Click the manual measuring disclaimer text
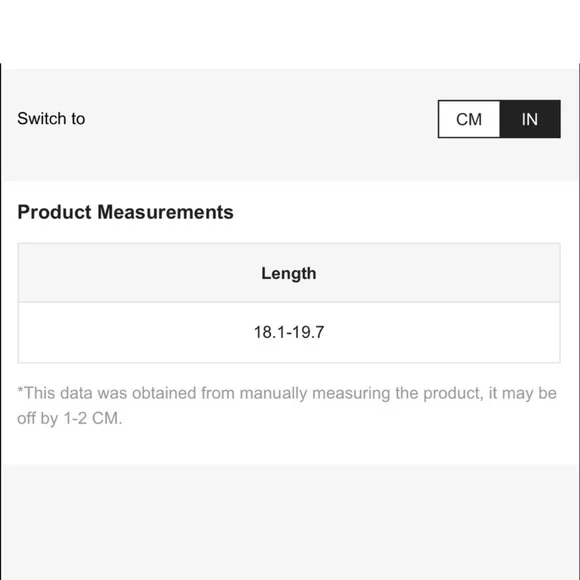Screen dimensions: 580x580 (x=287, y=406)
